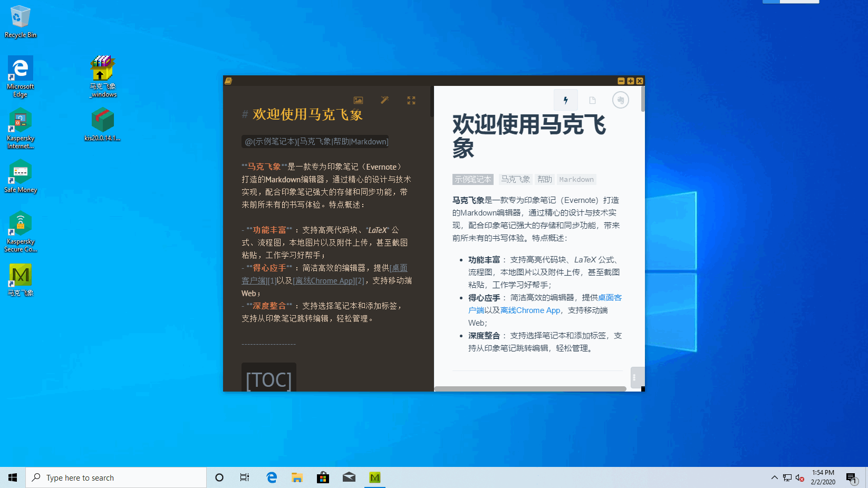Click the 马克飞象 tag in preview
The image size is (868, 488).
click(515, 180)
